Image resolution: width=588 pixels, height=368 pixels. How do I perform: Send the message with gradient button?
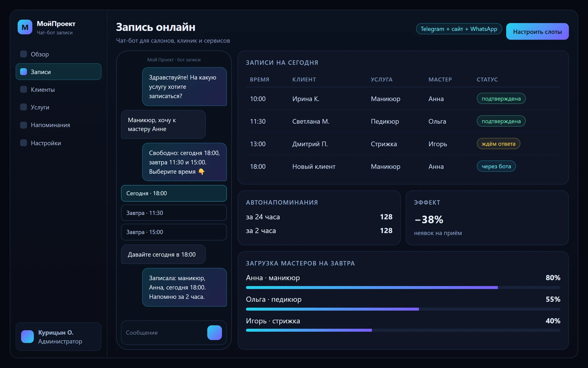pos(215,333)
